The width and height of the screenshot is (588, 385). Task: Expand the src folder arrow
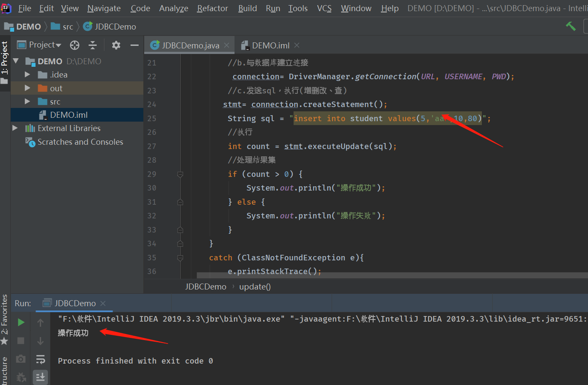(27, 101)
